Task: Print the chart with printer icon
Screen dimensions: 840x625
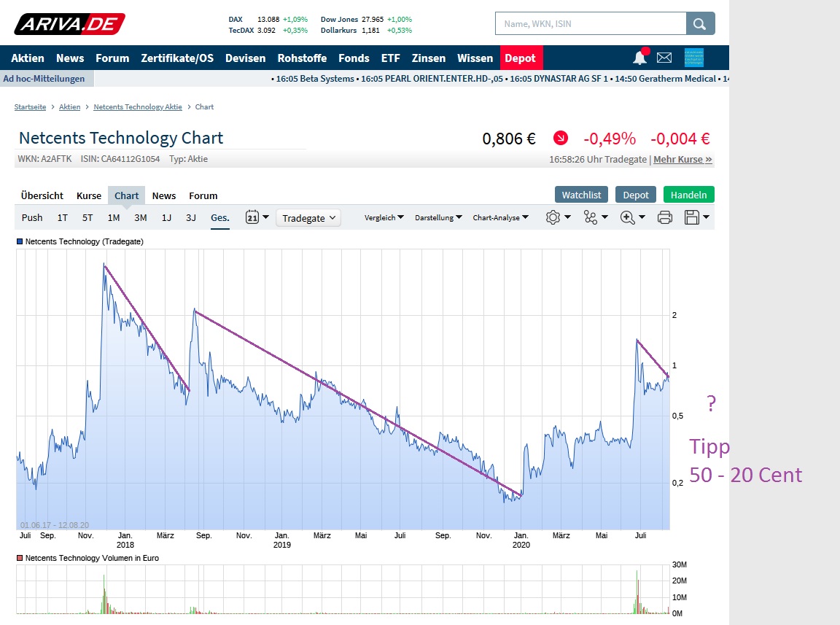Action: click(665, 217)
